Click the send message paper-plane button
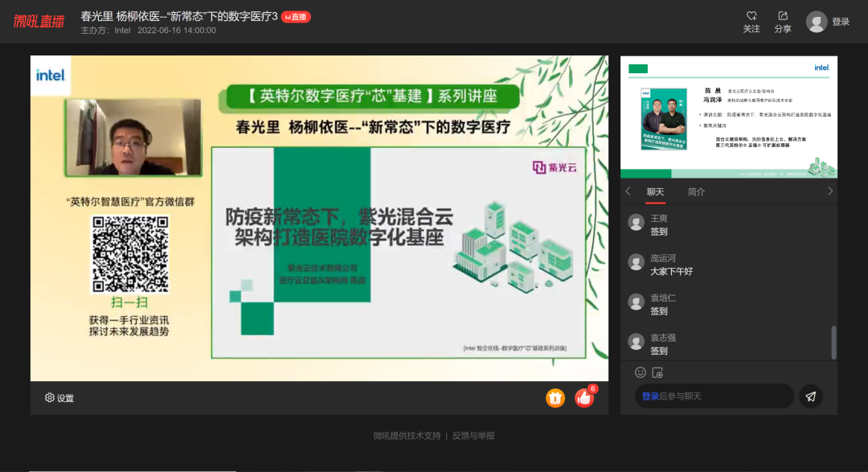 pos(810,396)
